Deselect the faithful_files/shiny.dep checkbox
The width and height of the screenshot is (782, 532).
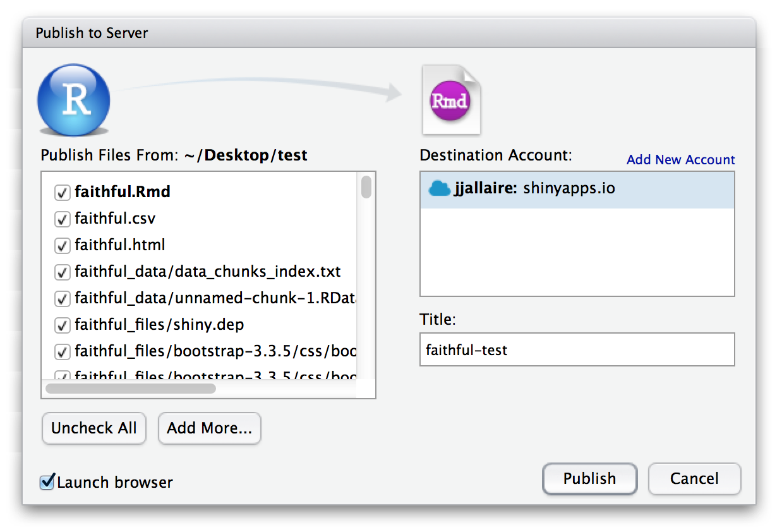tap(63, 325)
